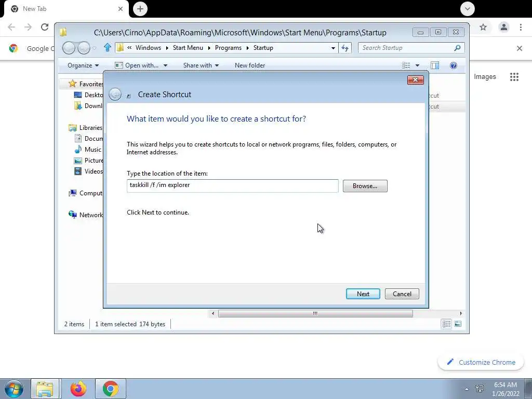Select Startup in address breadcrumb
Image resolution: width=532 pixels, height=399 pixels.
click(263, 48)
